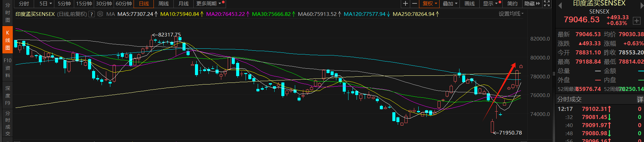
Task: Open the 设置均线 dropdown
Action: (x=511, y=14)
